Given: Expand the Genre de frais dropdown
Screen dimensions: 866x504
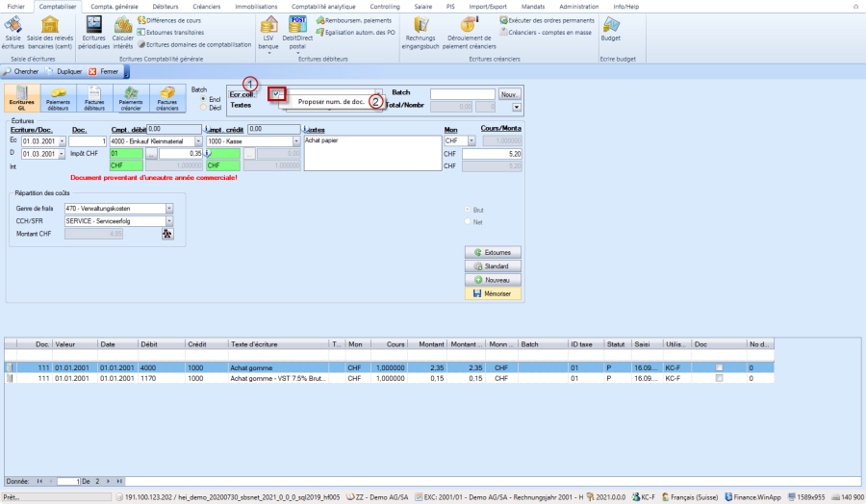Looking at the screenshot, I should [x=169, y=208].
